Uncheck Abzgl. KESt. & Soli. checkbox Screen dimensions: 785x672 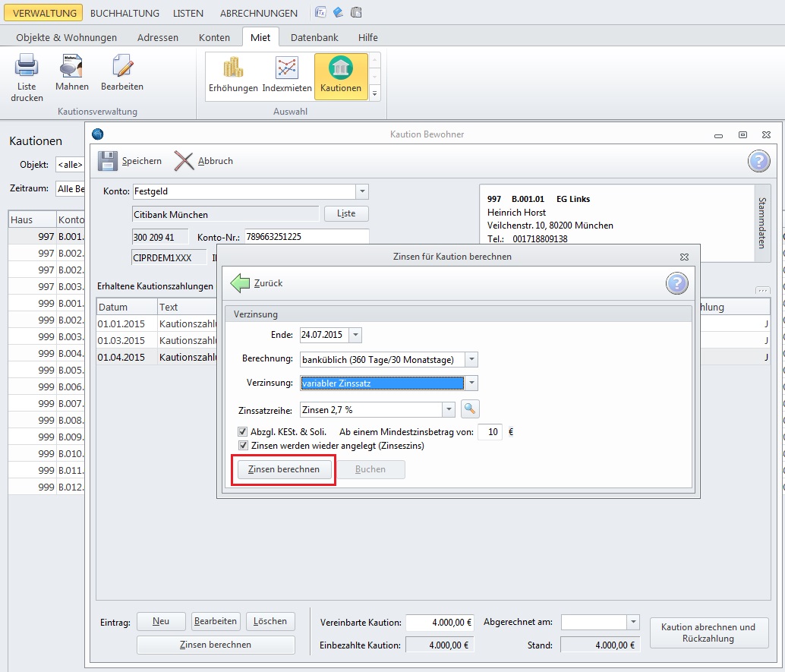click(243, 432)
